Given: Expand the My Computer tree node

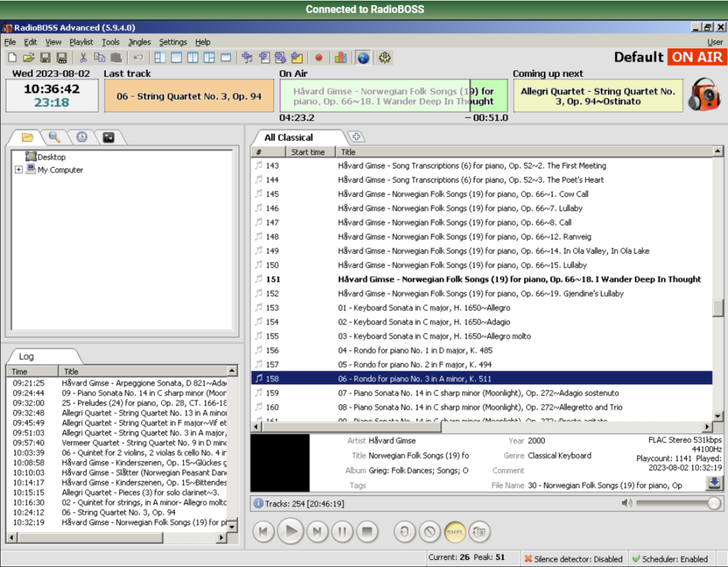Looking at the screenshot, I should 18,169.
